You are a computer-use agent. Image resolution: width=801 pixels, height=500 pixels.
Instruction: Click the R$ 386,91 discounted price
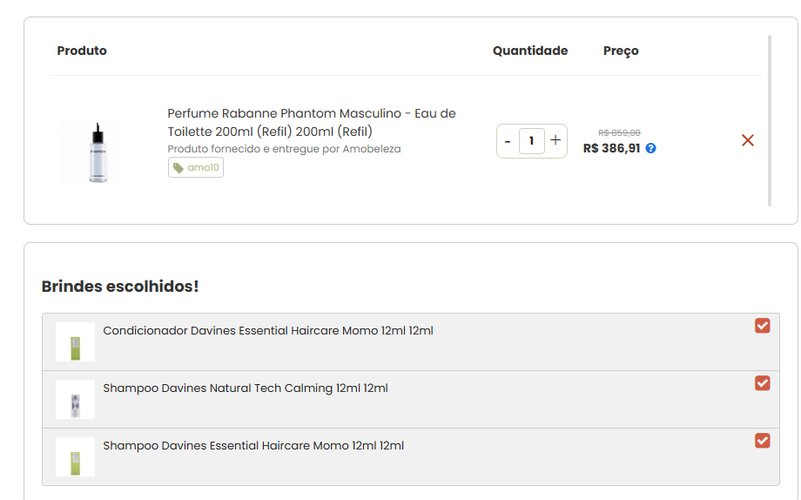611,148
